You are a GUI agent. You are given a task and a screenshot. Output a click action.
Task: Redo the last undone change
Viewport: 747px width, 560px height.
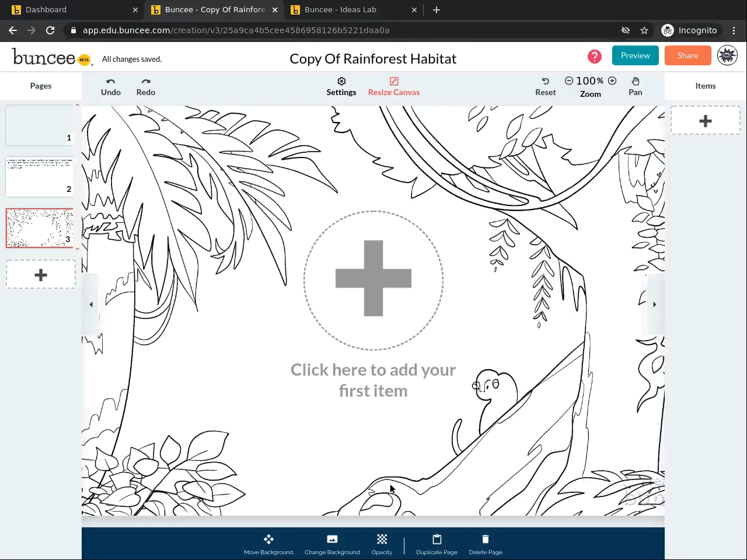[146, 87]
